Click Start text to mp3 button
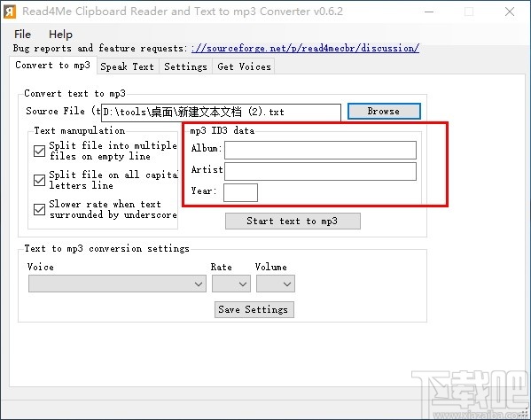The image size is (531, 420). 293,221
